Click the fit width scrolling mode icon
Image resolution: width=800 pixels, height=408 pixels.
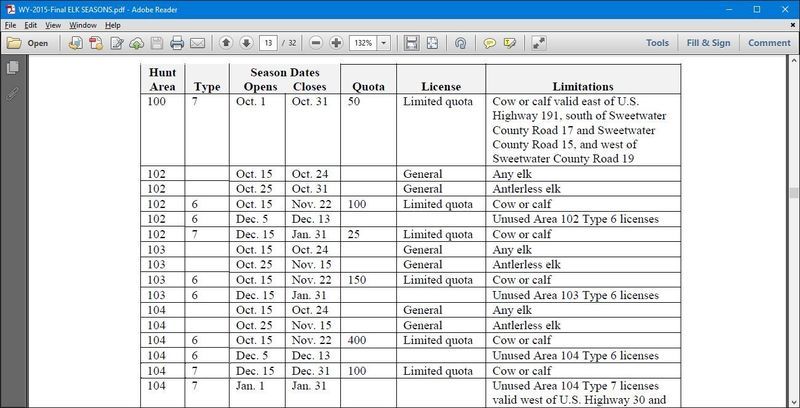pos(411,43)
